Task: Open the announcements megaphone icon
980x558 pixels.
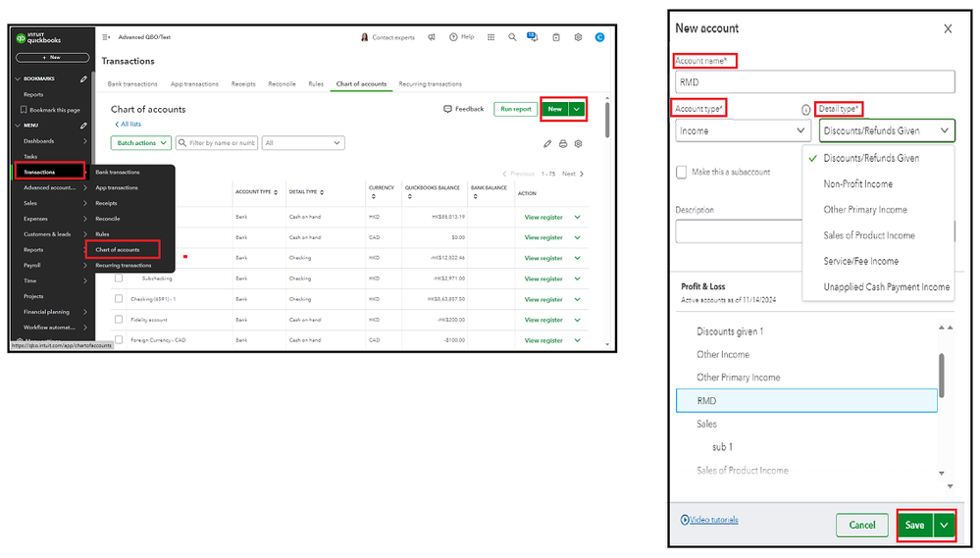Action: pyautogui.click(x=432, y=37)
